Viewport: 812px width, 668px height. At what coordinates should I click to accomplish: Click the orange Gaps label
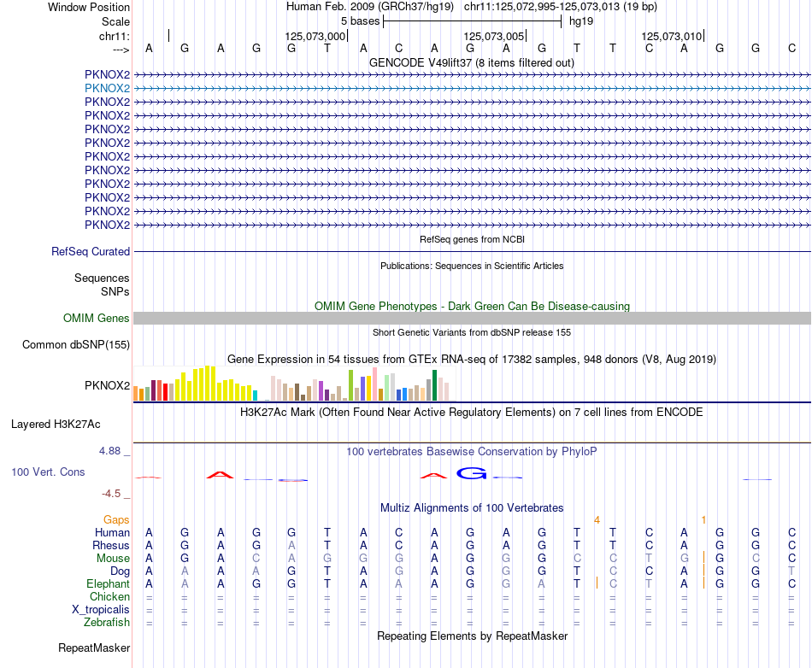coord(116,520)
